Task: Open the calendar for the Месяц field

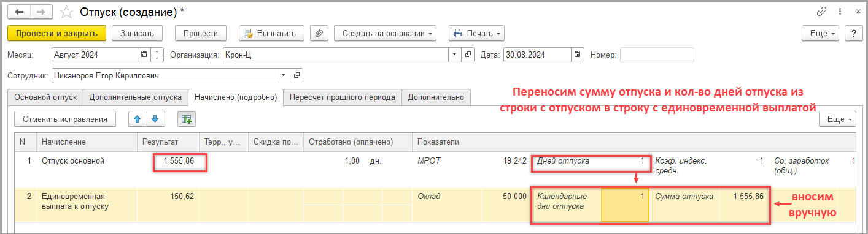Action: pos(144,55)
